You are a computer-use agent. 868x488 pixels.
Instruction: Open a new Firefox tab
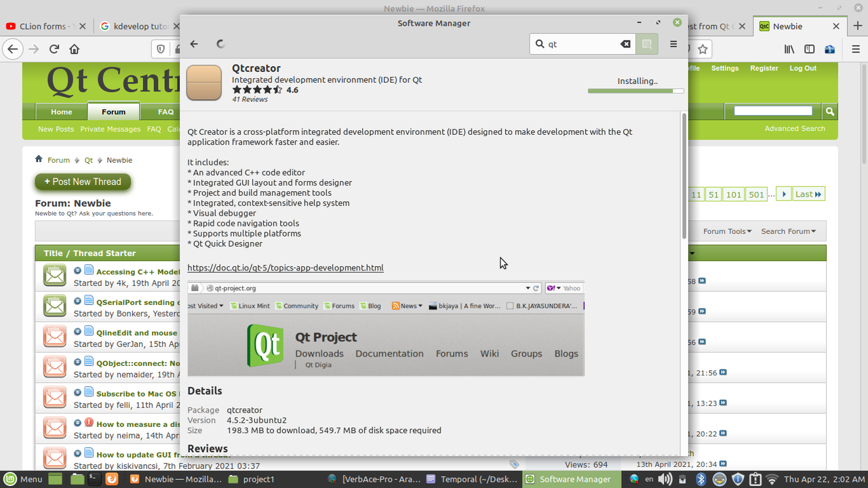857,26
